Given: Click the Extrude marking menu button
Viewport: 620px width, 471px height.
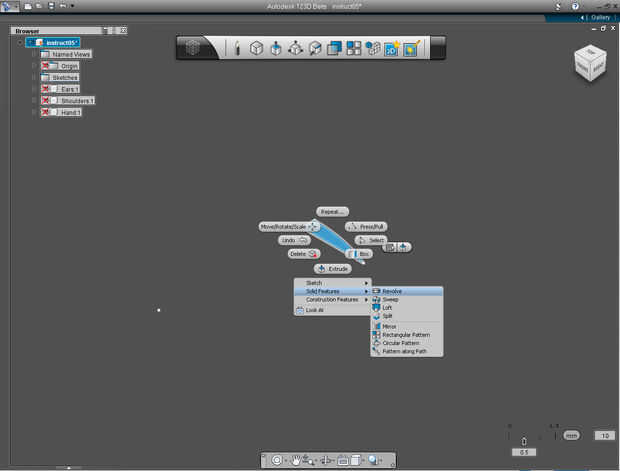Looking at the screenshot, I should 333,269.
